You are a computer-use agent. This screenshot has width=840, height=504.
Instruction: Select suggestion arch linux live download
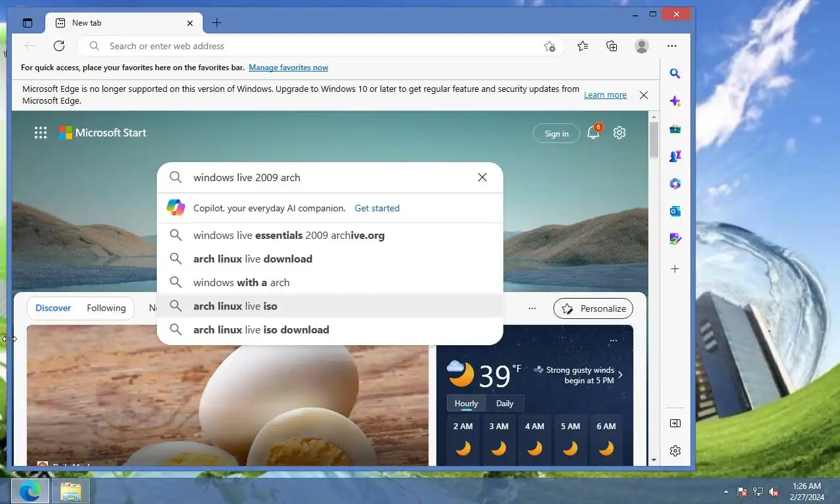coord(330,259)
